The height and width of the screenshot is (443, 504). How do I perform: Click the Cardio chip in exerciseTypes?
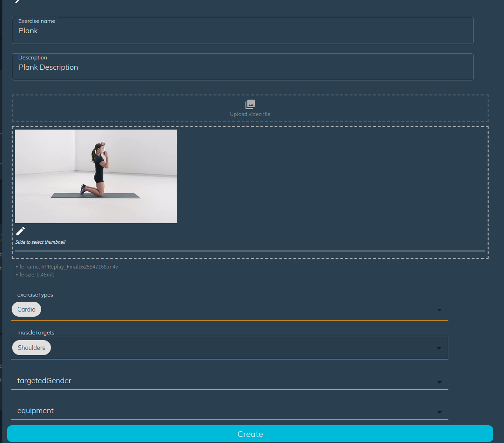[26, 309]
